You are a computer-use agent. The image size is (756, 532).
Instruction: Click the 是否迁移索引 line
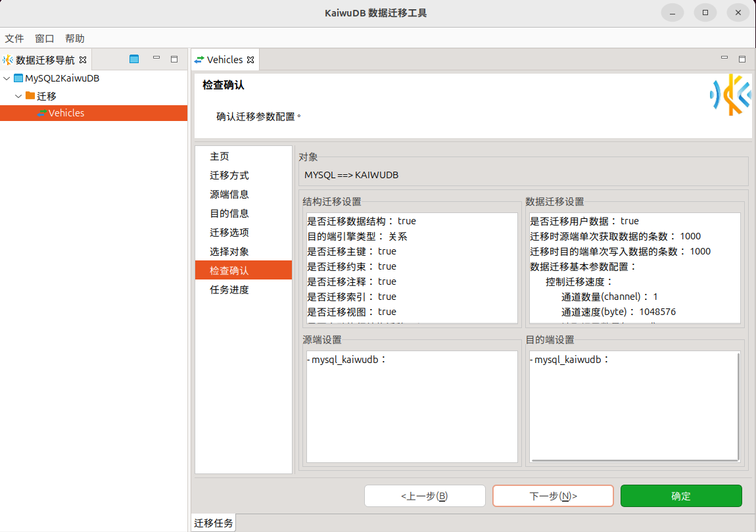pos(352,297)
